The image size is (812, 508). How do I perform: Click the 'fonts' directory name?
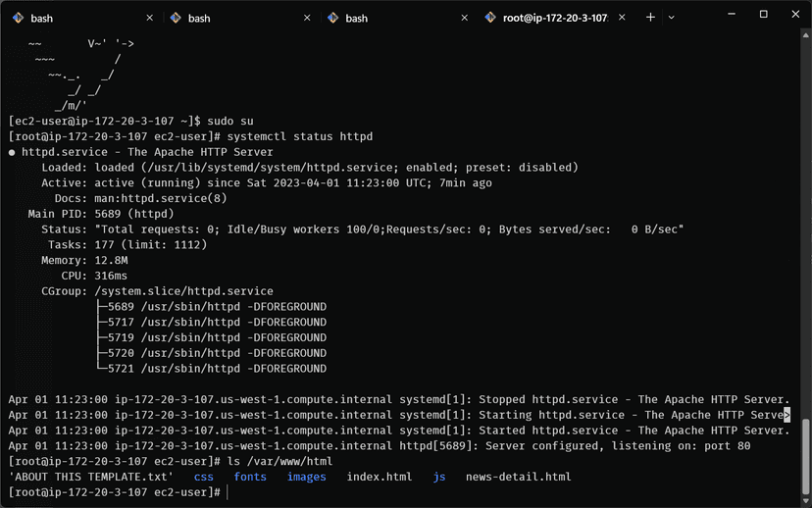click(x=250, y=477)
